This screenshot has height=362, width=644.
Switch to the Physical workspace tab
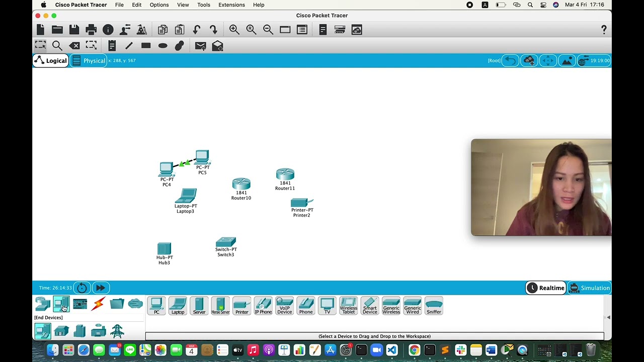pos(89,61)
